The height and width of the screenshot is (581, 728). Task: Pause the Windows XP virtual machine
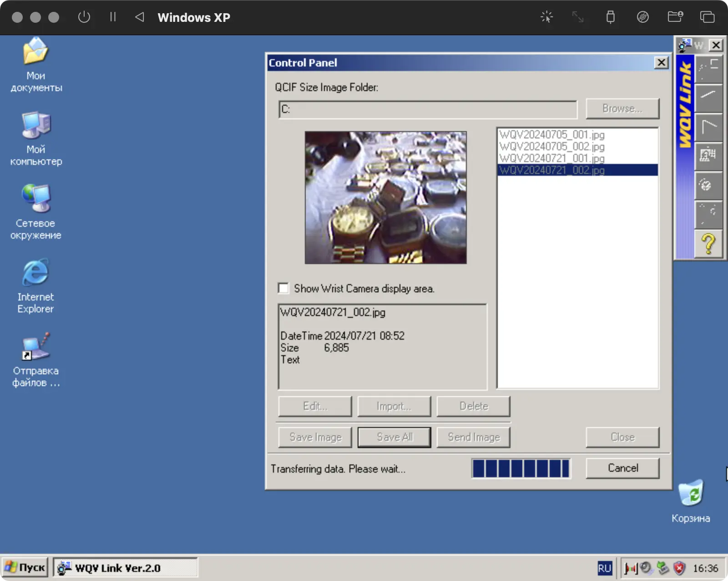(x=113, y=17)
